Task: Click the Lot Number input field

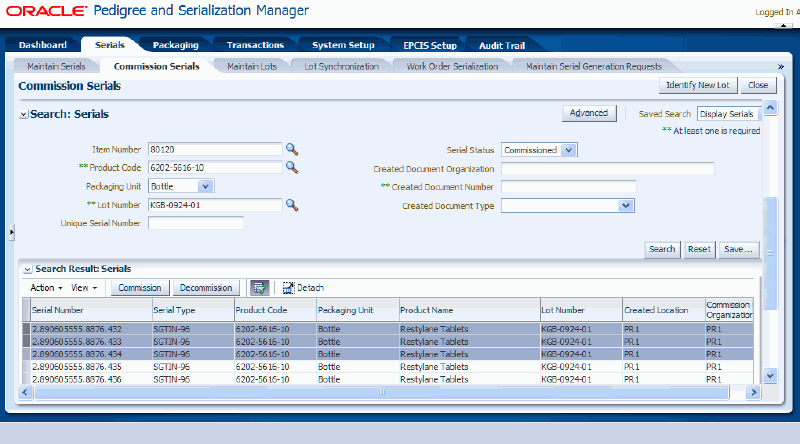Action: coord(215,205)
